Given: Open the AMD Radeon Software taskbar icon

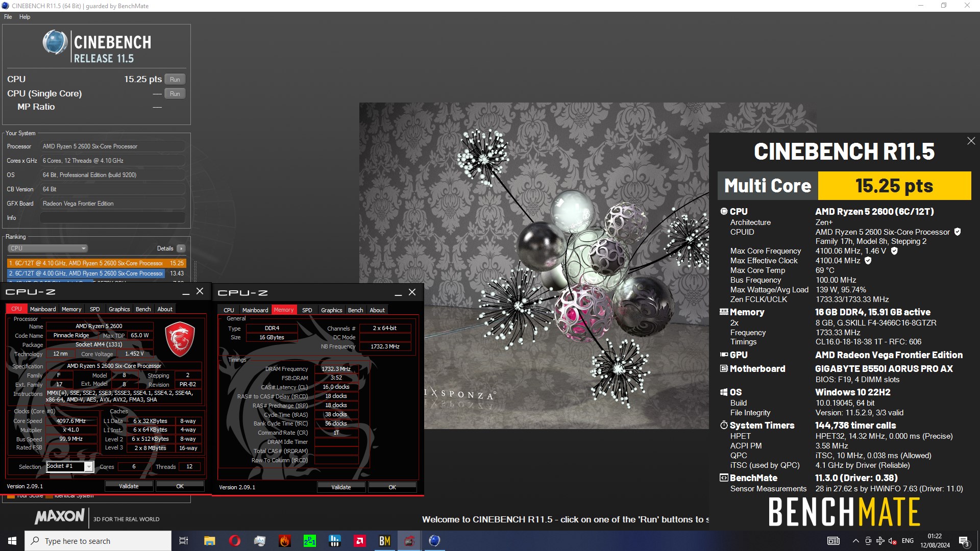Looking at the screenshot, I should point(360,541).
